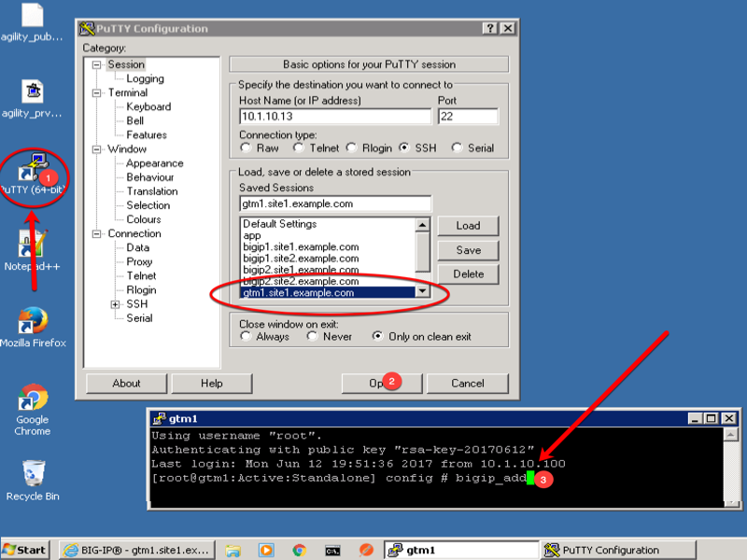The image size is (747, 560).
Task: Select the SSH connection type
Action: pos(404,147)
